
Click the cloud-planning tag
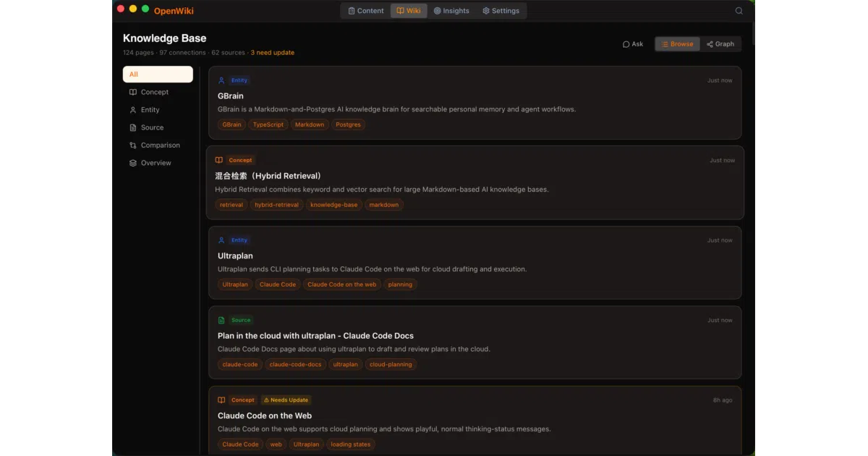391,365
